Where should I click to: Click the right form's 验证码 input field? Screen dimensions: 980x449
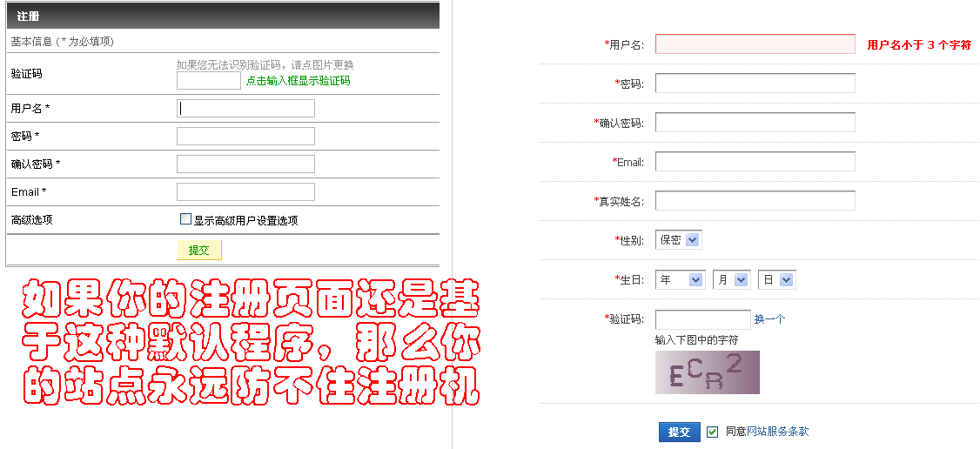(703, 319)
